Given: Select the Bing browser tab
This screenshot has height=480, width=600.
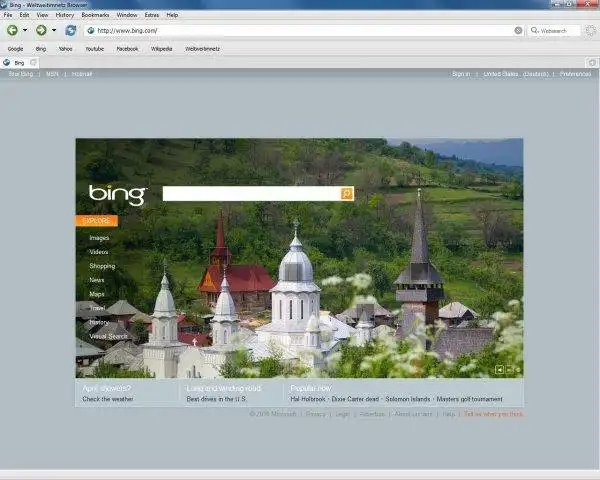Looking at the screenshot, I should pos(19,63).
